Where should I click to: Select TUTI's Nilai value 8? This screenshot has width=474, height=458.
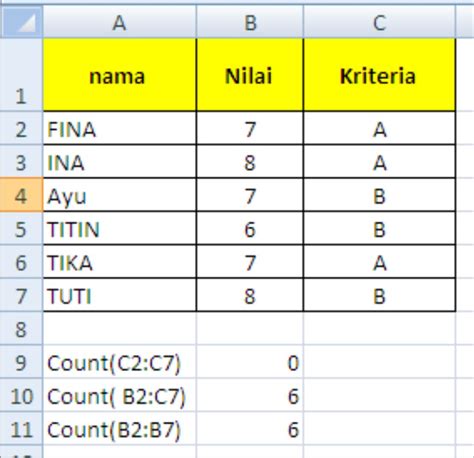pyautogui.click(x=250, y=295)
